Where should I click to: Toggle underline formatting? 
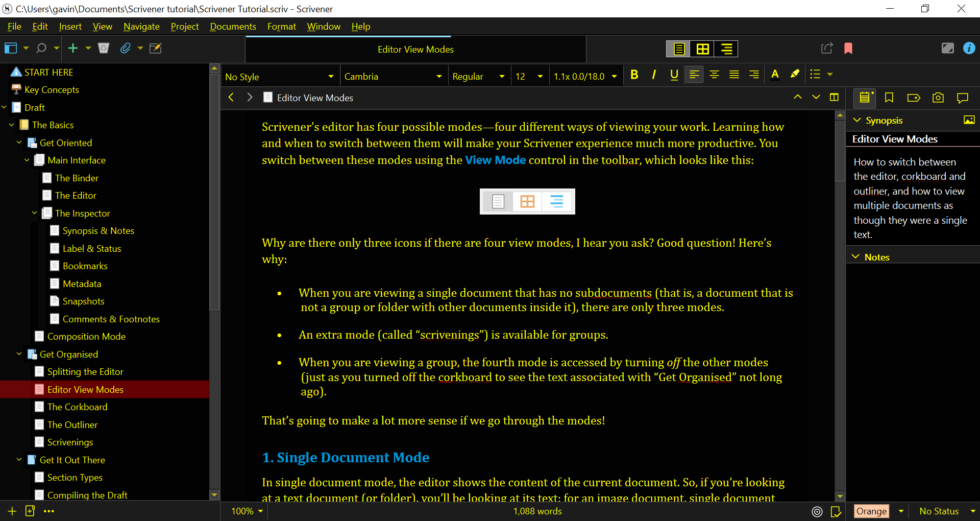click(x=674, y=75)
